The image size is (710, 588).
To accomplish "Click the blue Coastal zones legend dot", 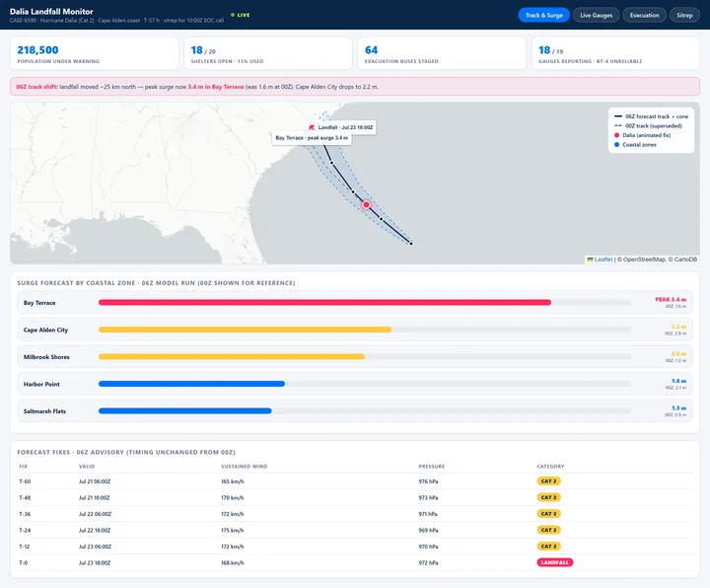I will 616,144.
